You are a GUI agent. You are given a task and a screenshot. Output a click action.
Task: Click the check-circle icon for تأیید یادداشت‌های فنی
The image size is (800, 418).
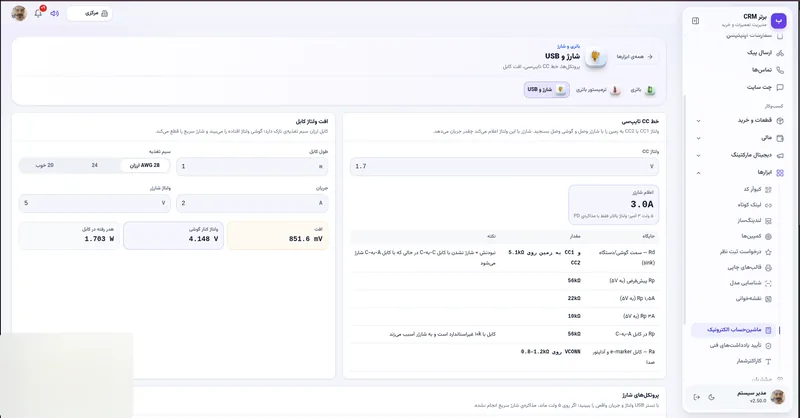coord(768,346)
